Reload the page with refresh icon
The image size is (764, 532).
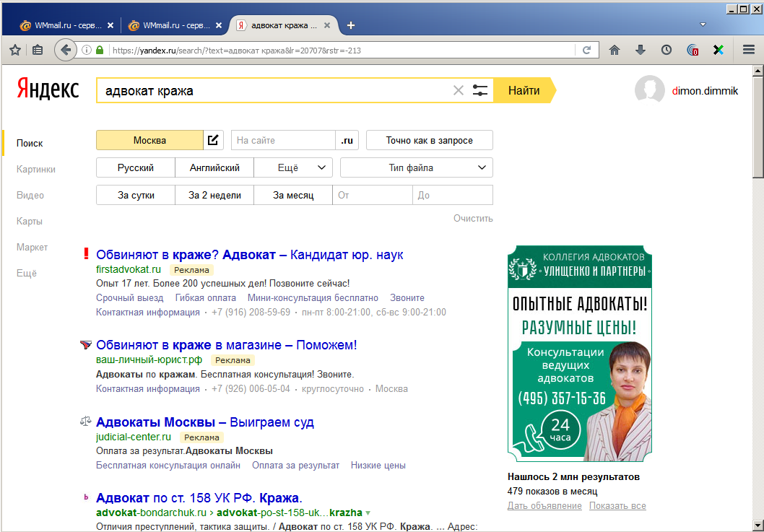pos(586,50)
